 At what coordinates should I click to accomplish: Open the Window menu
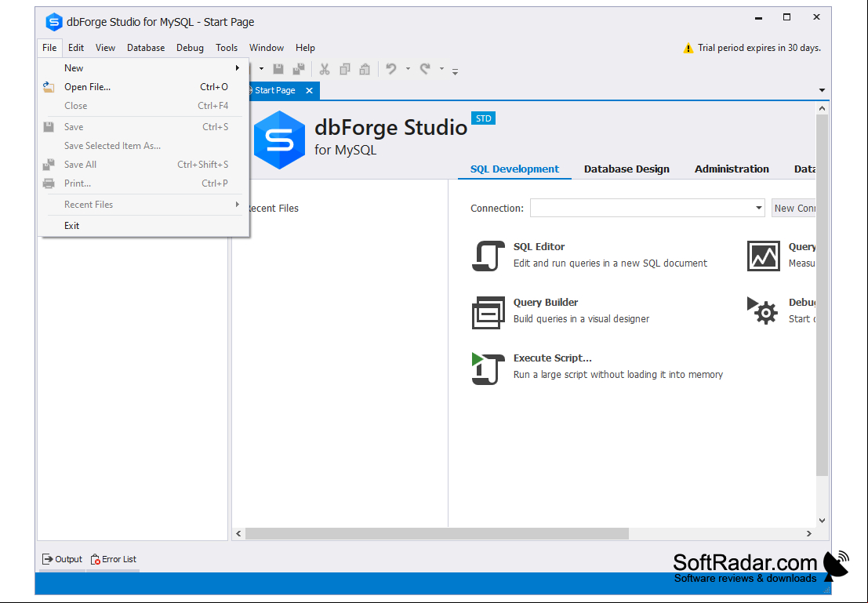[267, 48]
